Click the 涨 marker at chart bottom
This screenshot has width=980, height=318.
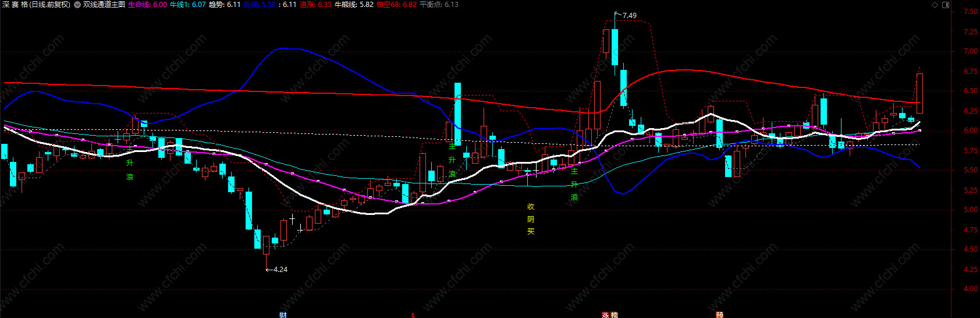pos(606,315)
